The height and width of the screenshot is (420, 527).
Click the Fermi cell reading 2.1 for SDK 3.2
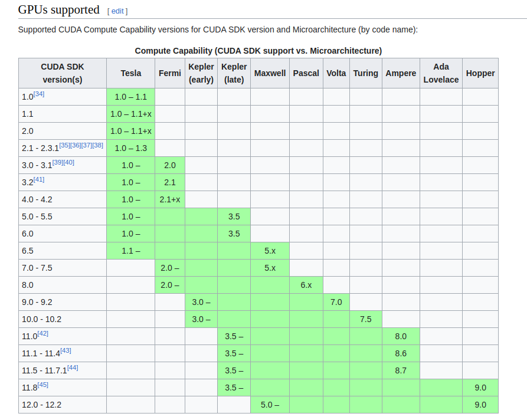pos(170,182)
